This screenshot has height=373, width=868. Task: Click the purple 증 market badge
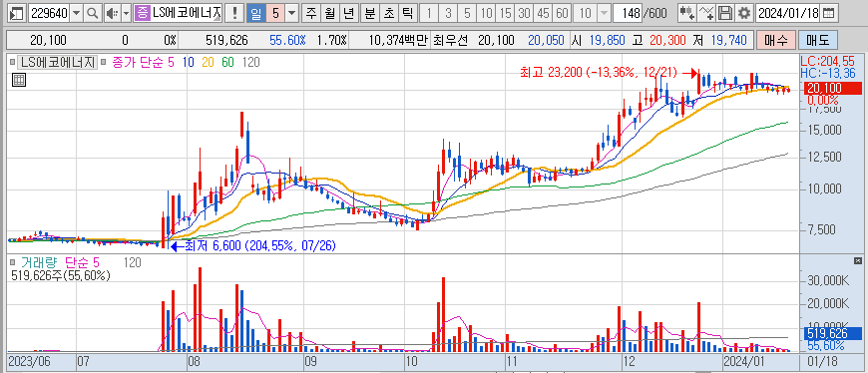pyautogui.click(x=143, y=13)
